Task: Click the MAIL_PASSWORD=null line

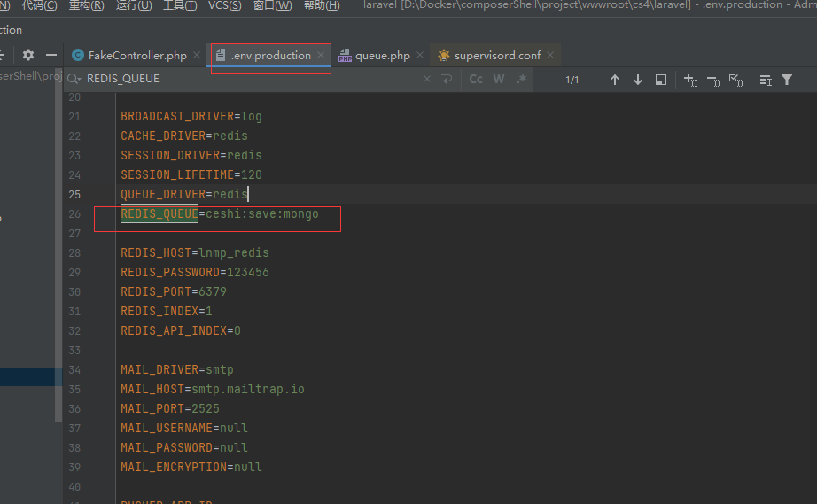Action: [184, 448]
